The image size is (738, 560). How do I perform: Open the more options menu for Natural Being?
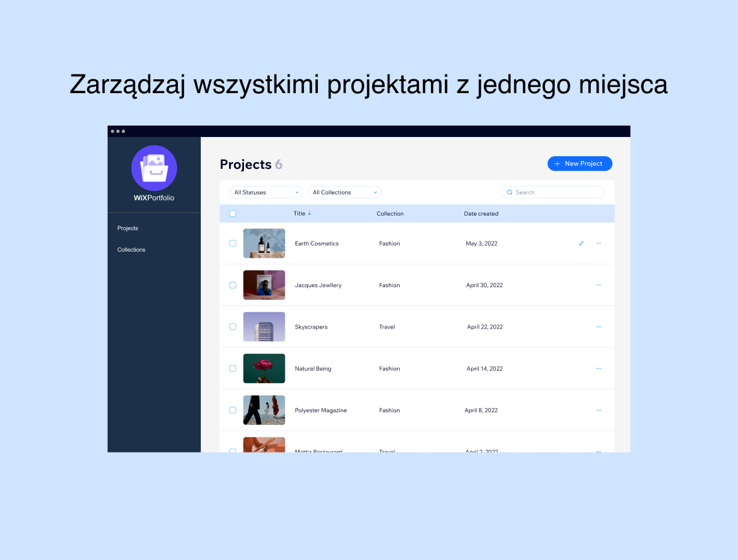click(x=599, y=368)
